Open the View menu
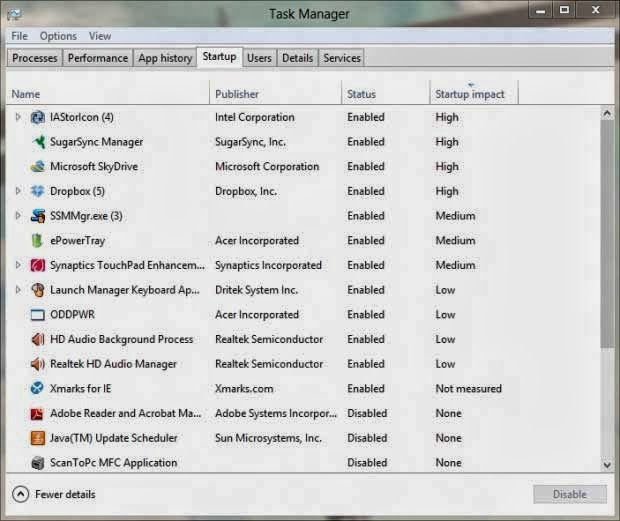620x521 pixels. click(x=100, y=36)
